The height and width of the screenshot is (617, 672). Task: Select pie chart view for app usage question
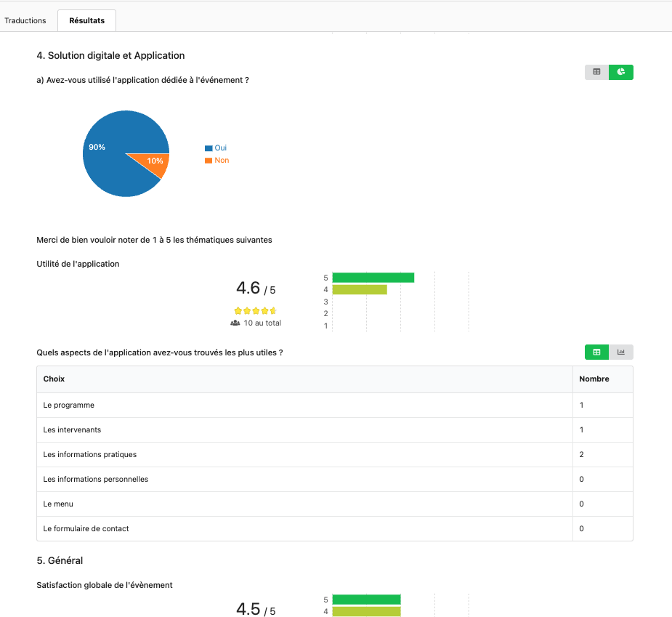pyautogui.click(x=621, y=72)
